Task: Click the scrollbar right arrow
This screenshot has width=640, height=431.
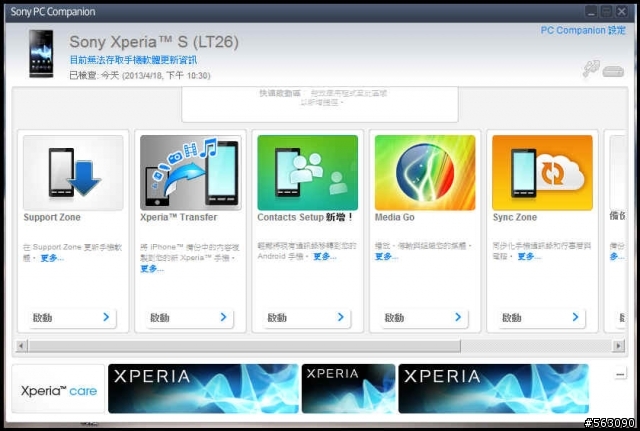Action: coord(619,346)
